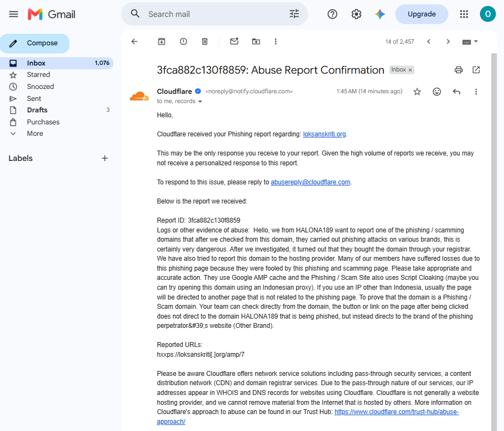Open message More menu next to reply
Viewport: 504px width, 431px height.
click(x=476, y=92)
